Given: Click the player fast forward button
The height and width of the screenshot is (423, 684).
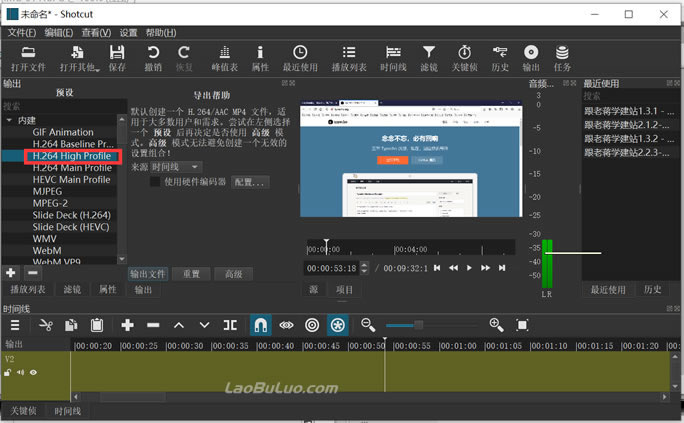Looking at the screenshot, I should click(485, 268).
